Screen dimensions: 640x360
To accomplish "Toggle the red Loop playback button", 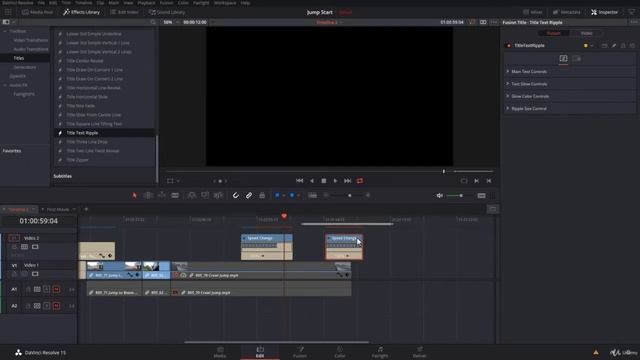I will click(360, 181).
